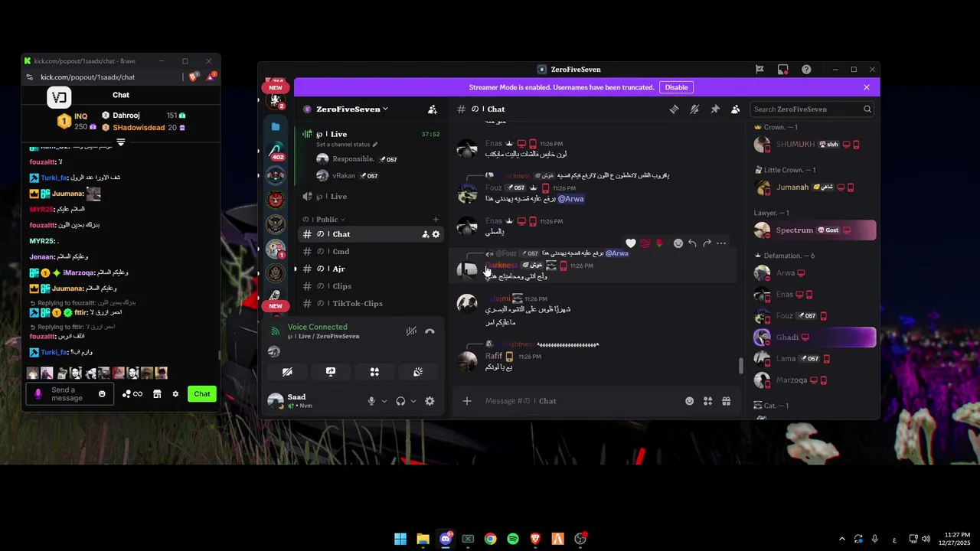The image size is (980, 551).
Task: Open apps launcher in message bar
Action: click(x=708, y=401)
